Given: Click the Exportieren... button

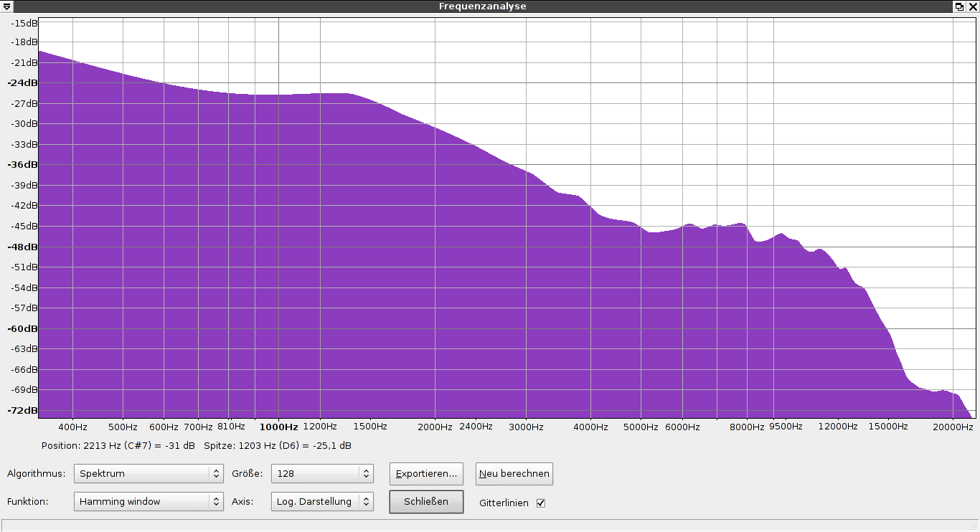Looking at the screenshot, I should (426, 474).
